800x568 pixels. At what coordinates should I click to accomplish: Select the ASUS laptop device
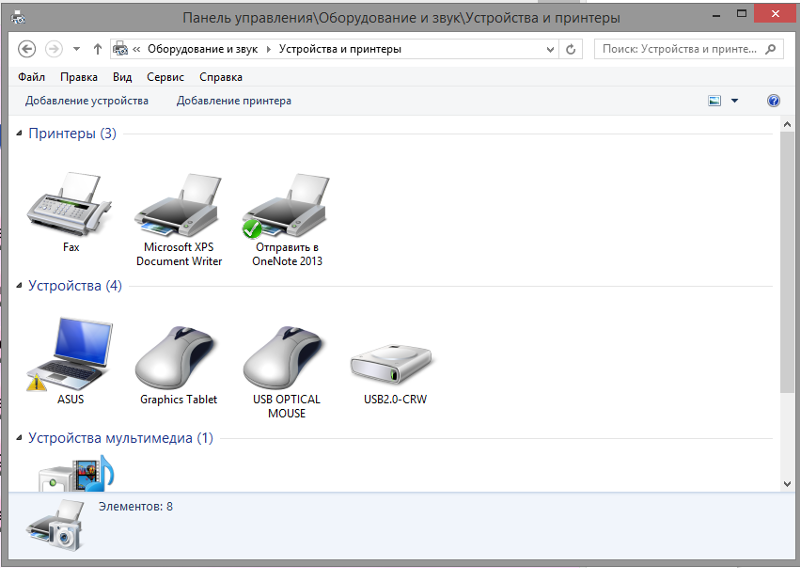pos(70,355)
